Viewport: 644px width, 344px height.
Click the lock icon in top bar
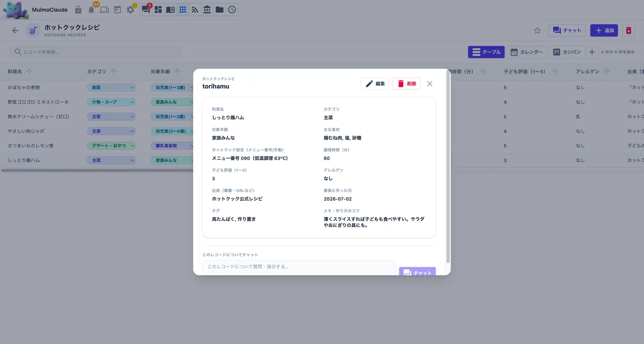click(x=78, y=10)
